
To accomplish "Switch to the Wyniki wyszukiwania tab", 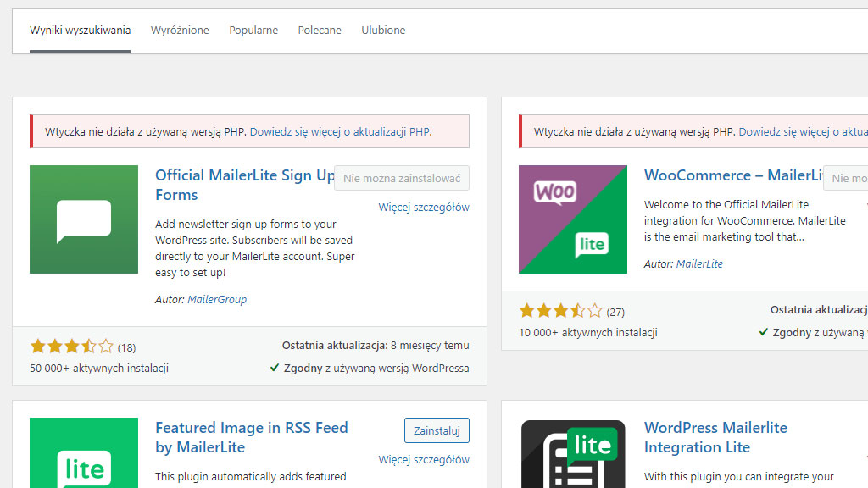I will pyautogui.click(x=81, y=30).
